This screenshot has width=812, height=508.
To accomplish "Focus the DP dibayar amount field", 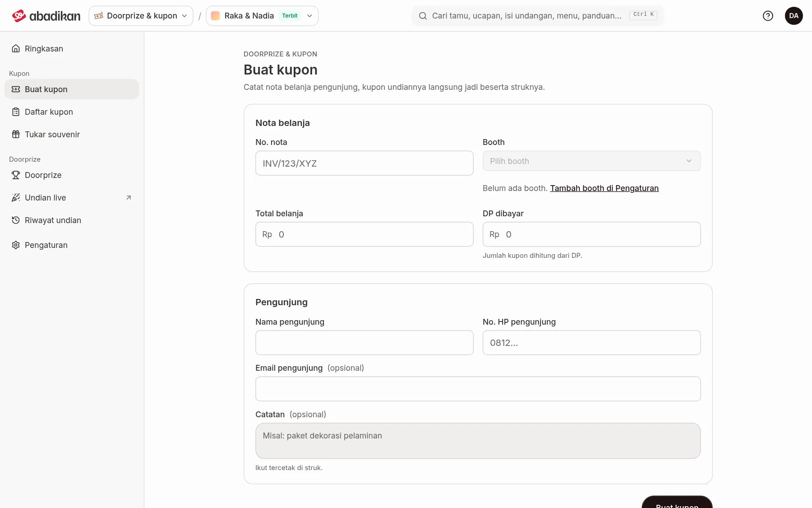I will [591, 234].
